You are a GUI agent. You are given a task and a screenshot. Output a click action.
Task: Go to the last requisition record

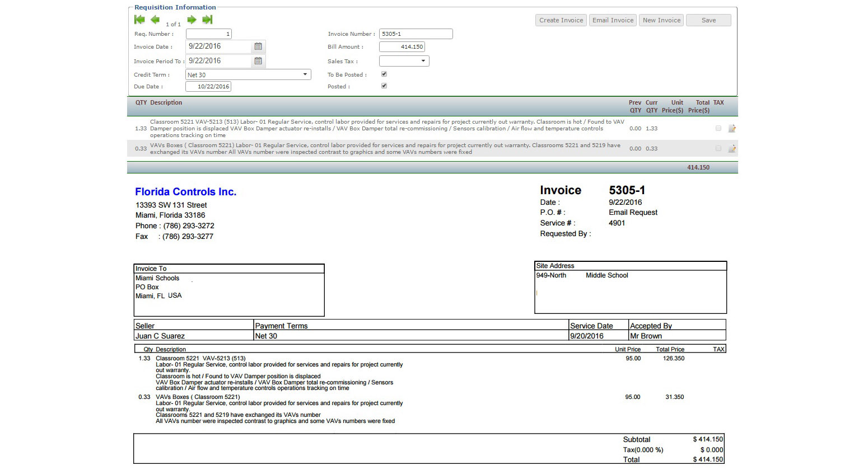pos(207,20)
